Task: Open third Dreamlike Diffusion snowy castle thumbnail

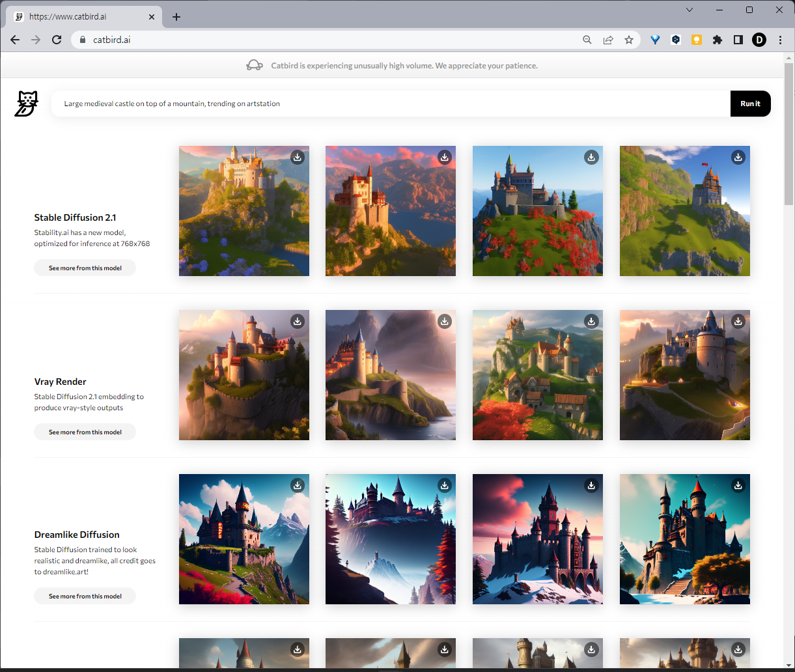Action: pos(538,539)
